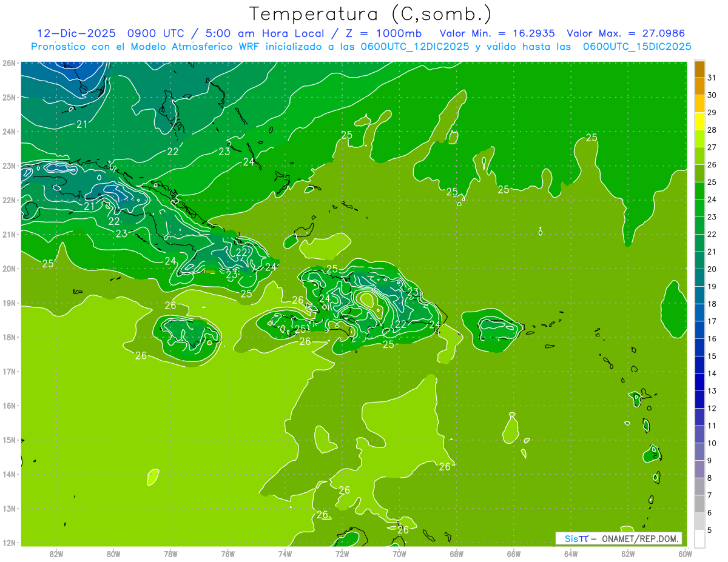Click the '60W' longitude axis label
This screenshot has width=728, height=562.
tap(685, 554)
